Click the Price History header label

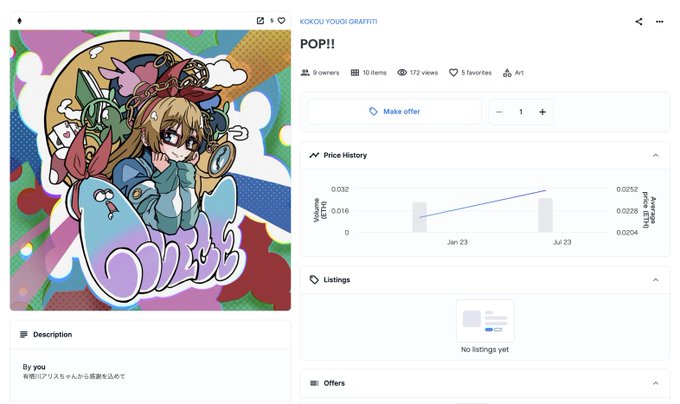click(345, 155)
